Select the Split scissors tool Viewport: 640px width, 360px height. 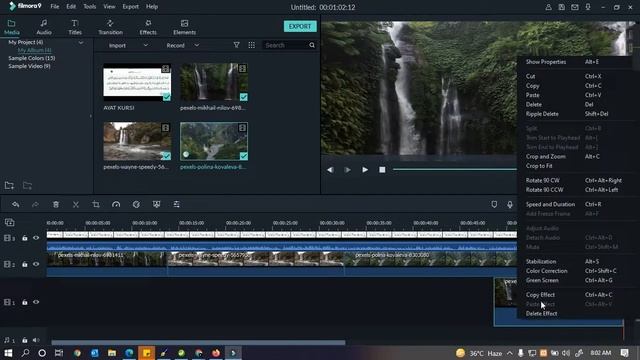click(76, 204)
